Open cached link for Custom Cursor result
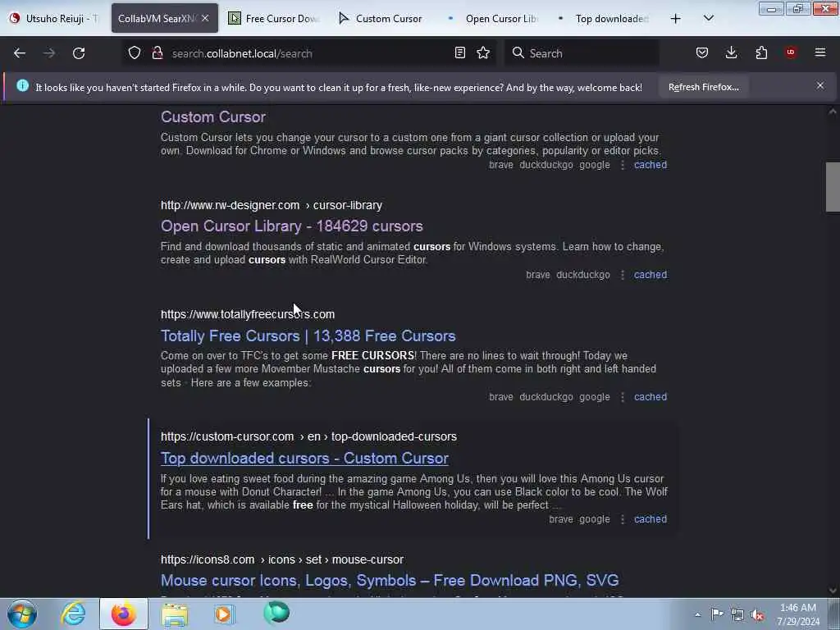The image size is (840, 630). point(651,165)
